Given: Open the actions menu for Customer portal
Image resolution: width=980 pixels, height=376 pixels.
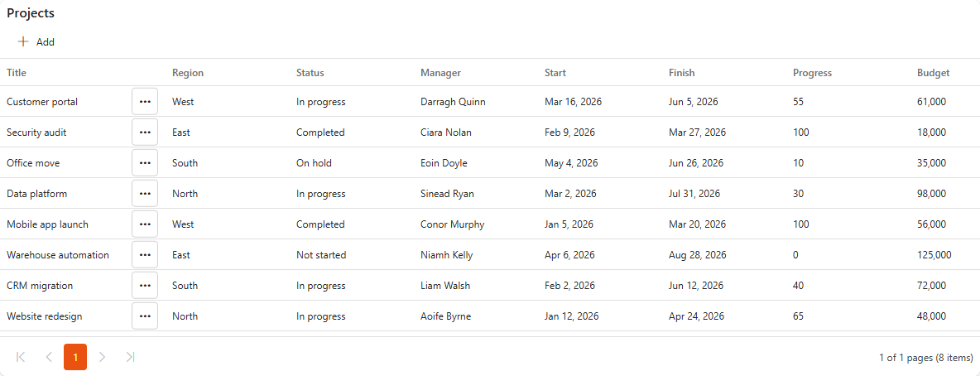Looking at the screenshot, I should [145, 101].
